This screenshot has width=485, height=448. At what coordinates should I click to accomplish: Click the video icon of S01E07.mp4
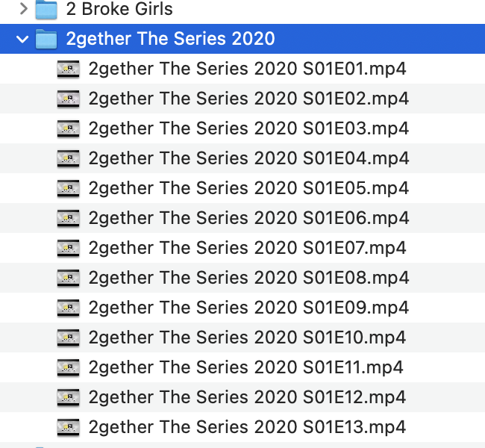pyautogui.click(x=69, y=248)
